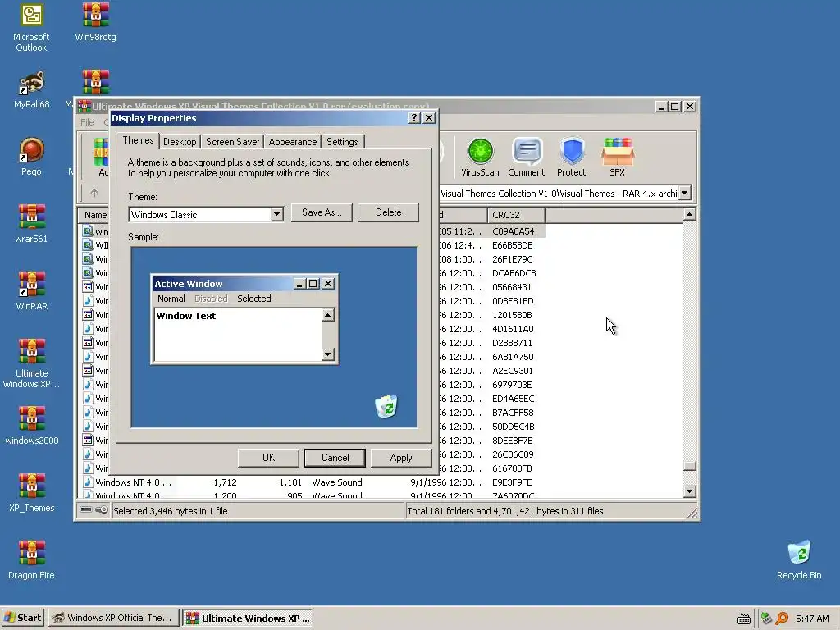Select the XP_Themes archive icon

32,493
